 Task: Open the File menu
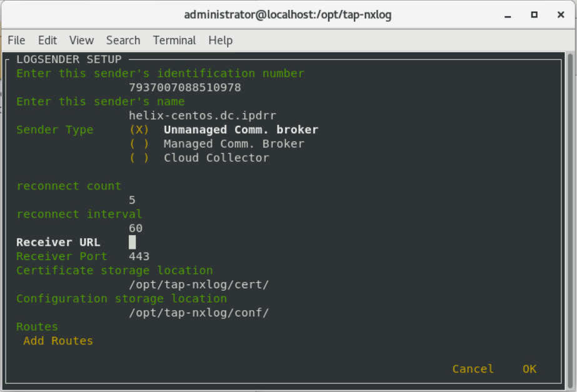tap(16, 40)
